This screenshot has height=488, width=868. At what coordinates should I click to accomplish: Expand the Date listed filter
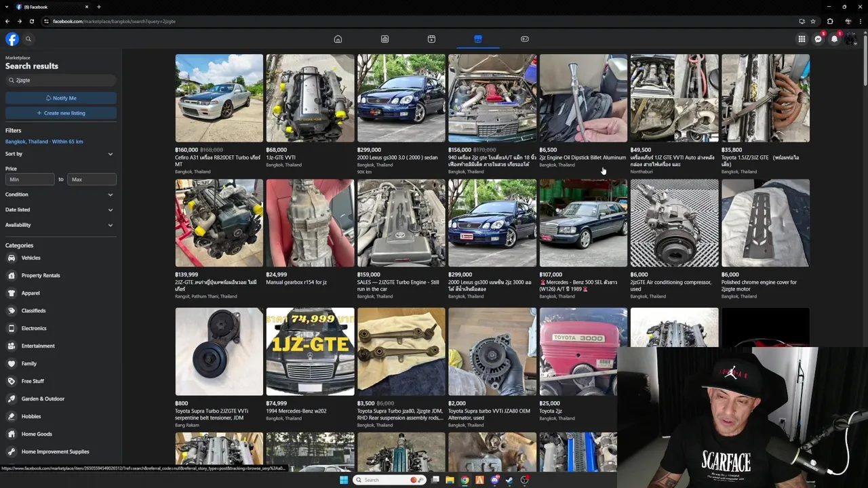60,209
